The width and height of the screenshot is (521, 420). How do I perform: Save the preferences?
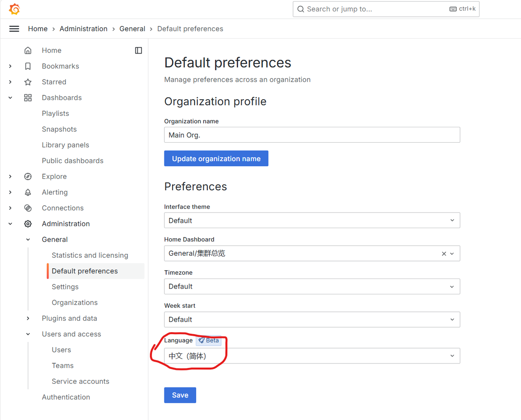[180, 395]
